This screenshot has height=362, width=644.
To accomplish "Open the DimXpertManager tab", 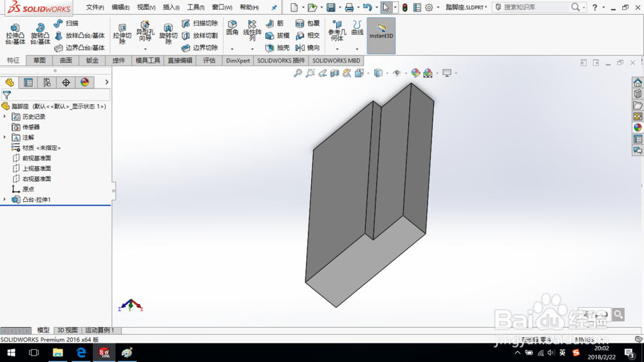I will tap(66, 82).
